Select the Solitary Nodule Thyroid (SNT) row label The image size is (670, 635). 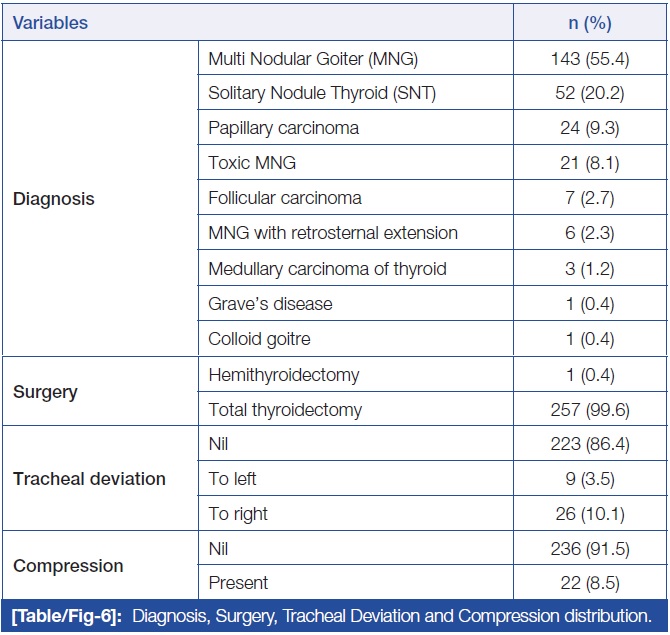click(322, 94)
